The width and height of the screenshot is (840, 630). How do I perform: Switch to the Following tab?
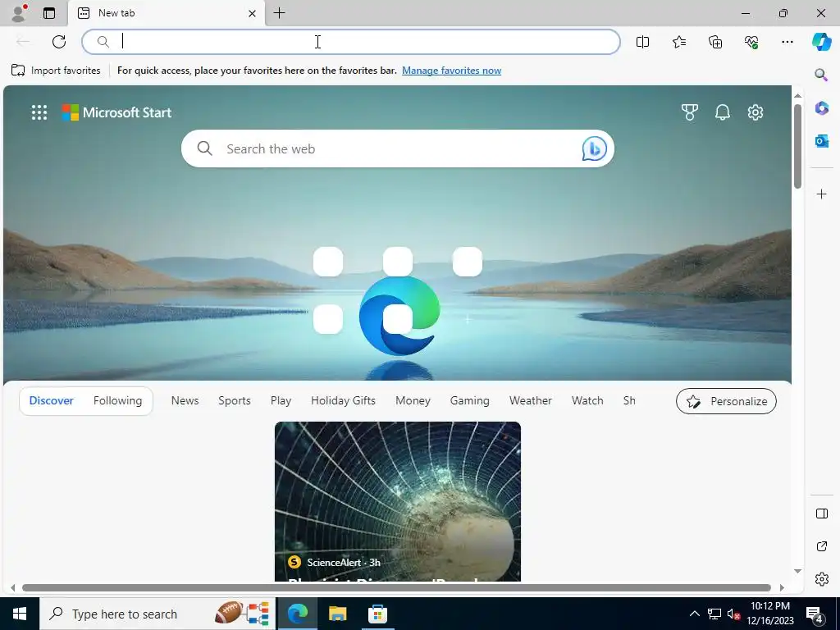coord(118,400)
